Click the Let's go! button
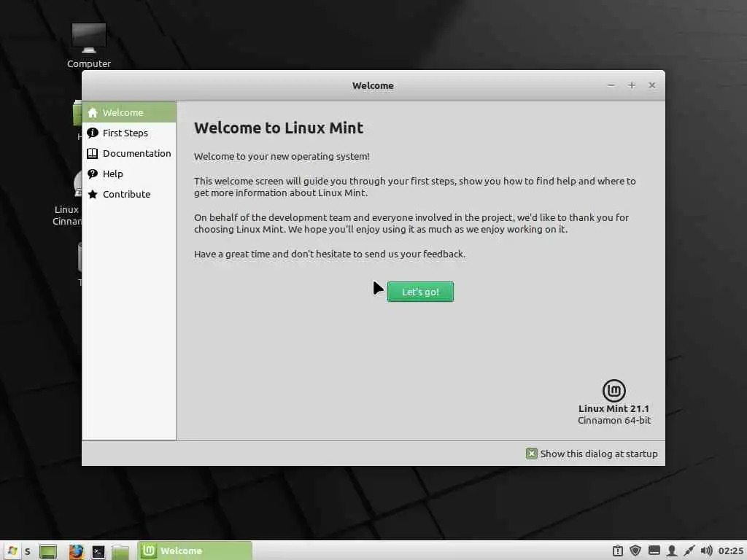This screenshot has width=747, height=560. pyautogui.click(x=420, y=292)
